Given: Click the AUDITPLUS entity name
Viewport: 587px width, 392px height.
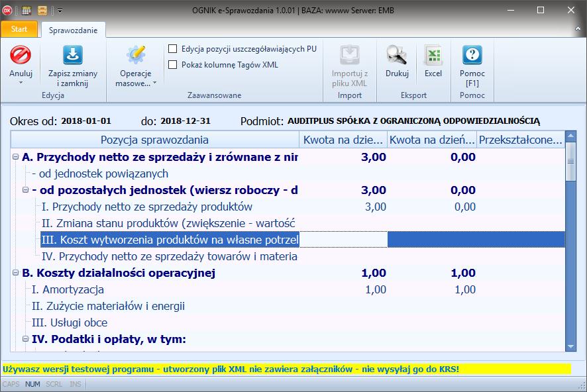Looking at the screenshot, I should tap(413, 121).
